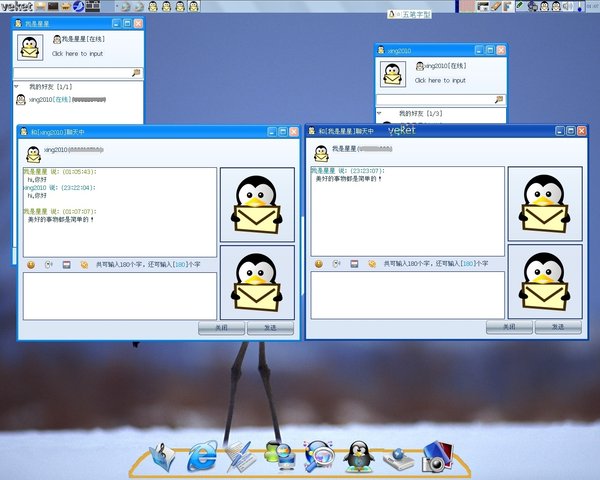Image resolution: width=600 pixels, height=480 pixels.
Task: Click message input box in xing2010 chat
Action: pyautogui.click(x=120, y=296)
